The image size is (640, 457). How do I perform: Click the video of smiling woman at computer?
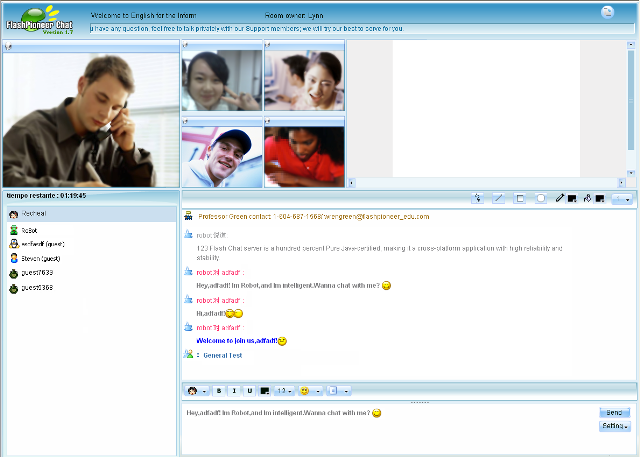(x=304, y=80)
